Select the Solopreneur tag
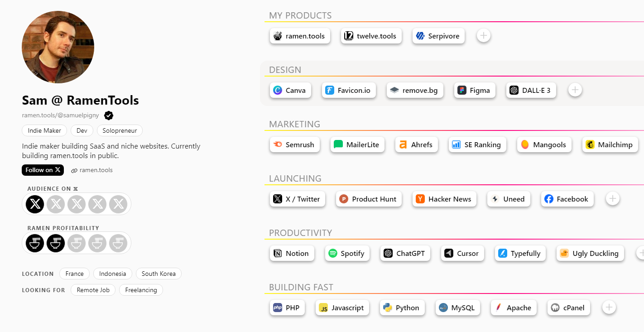Screen dimensions: 644x332 click(x=120, y=130)
